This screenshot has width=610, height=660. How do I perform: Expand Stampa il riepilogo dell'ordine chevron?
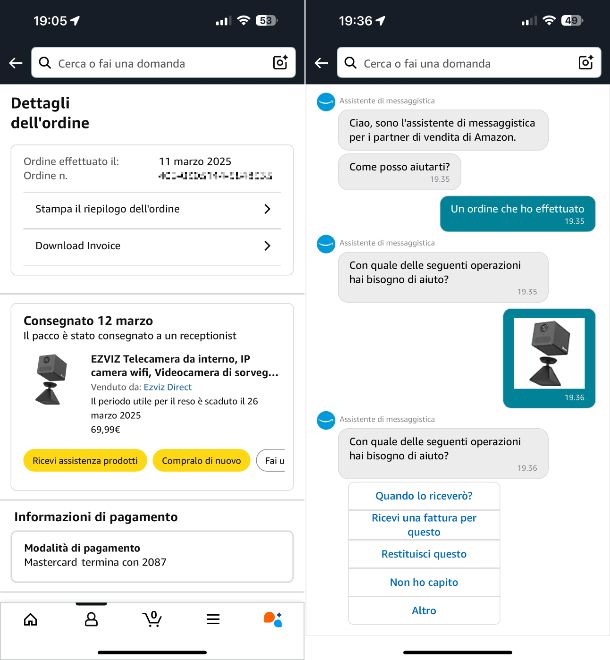tap(267, 209)
